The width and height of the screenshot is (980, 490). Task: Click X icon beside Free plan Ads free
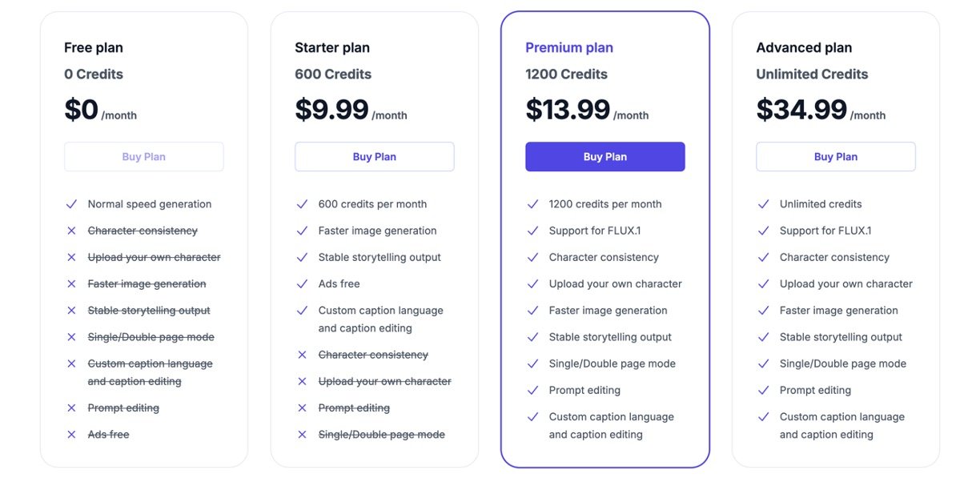click(71, 435)
